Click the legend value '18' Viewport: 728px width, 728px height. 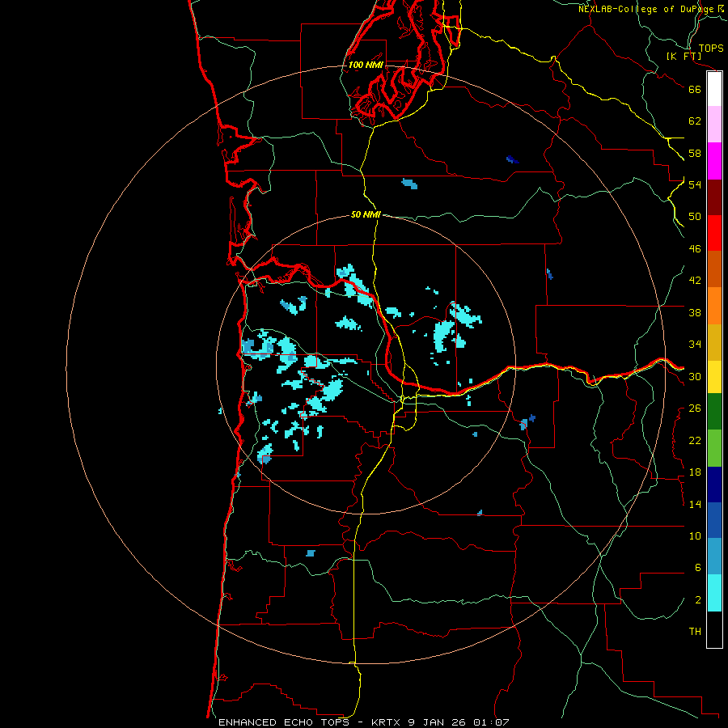(x=695, y=472)
